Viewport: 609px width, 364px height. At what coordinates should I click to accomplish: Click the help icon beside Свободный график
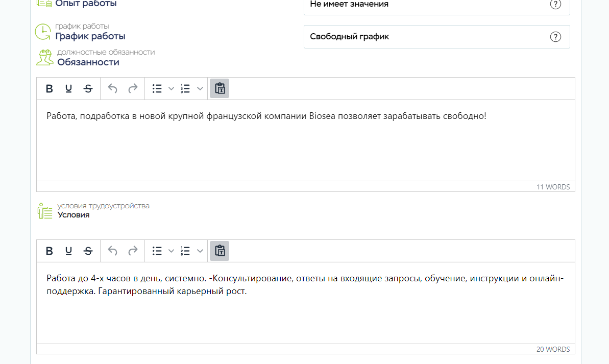(x=555, y=37)
